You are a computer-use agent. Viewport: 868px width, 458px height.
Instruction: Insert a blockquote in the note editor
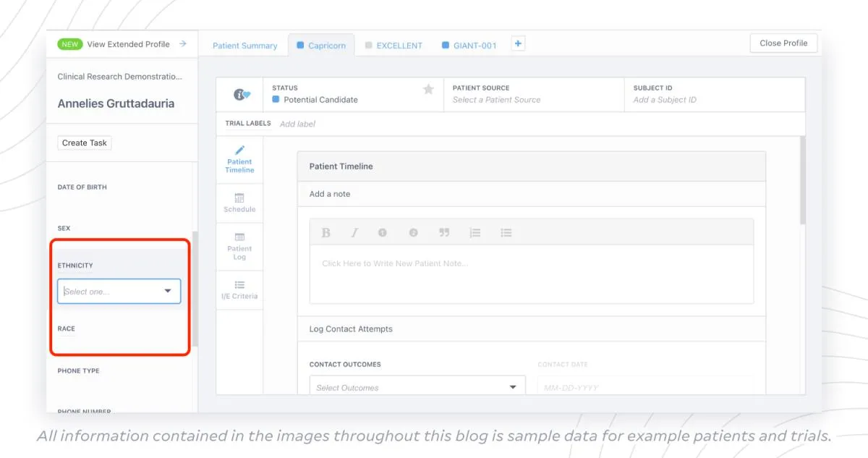(444, 232)
